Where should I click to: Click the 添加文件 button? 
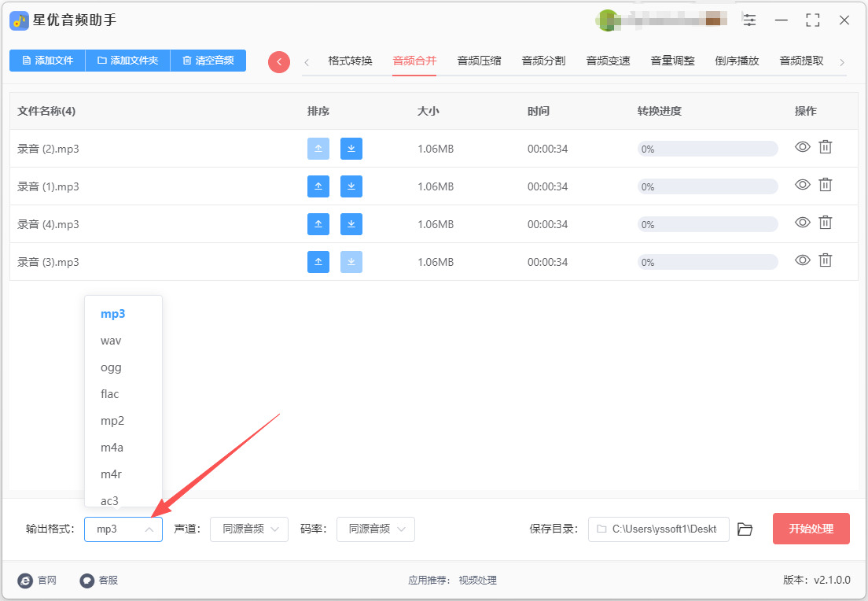[47, 61]
